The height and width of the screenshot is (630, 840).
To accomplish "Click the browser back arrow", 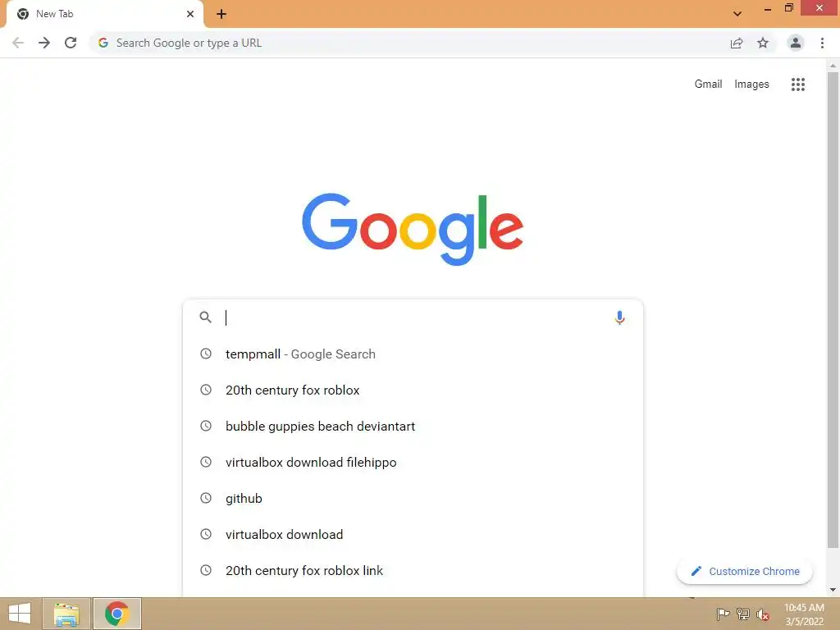I will tap(18, 43).
